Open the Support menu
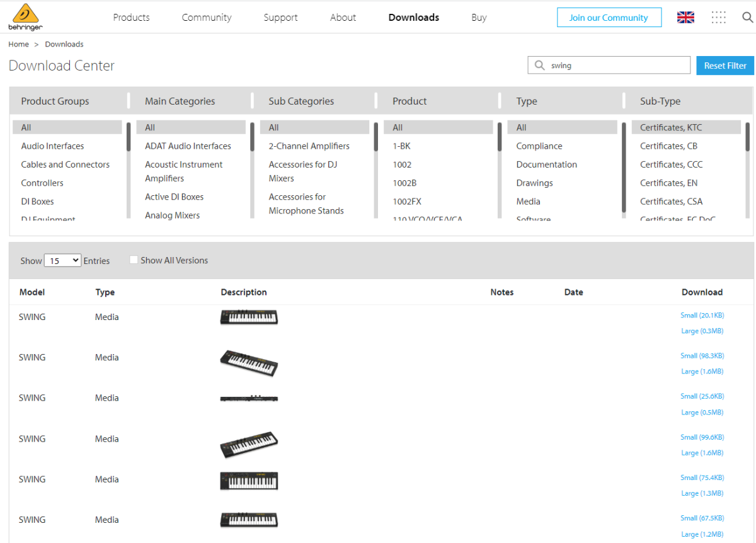 pyautogui.click(x=280, y=18)
